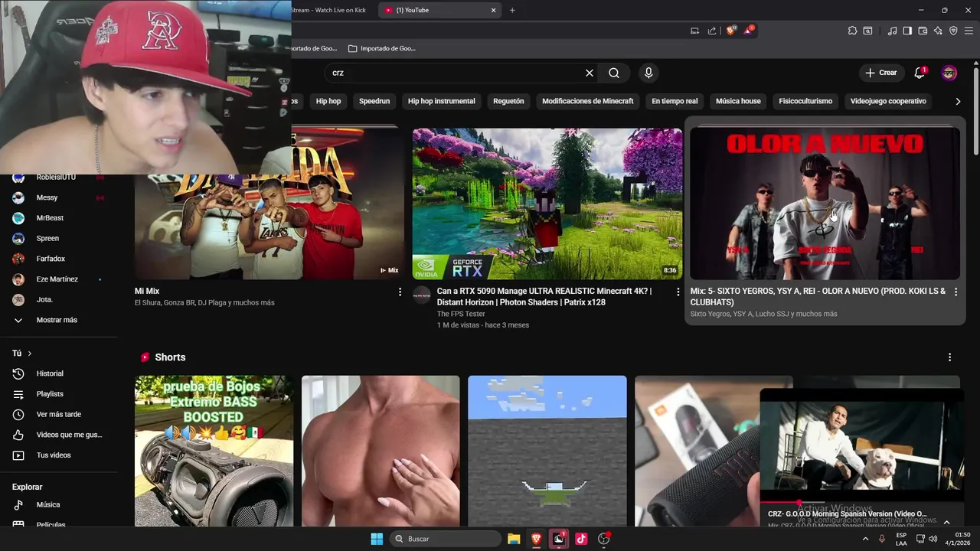Open MrBeast subscription channel
Image resolution: width=980 pixels, height=551 pixels.
59,218
